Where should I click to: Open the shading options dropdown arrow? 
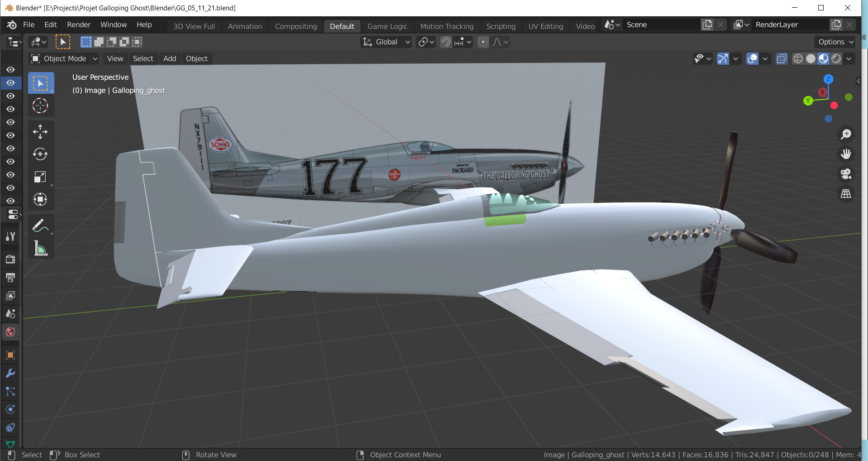tap(849, 59)
